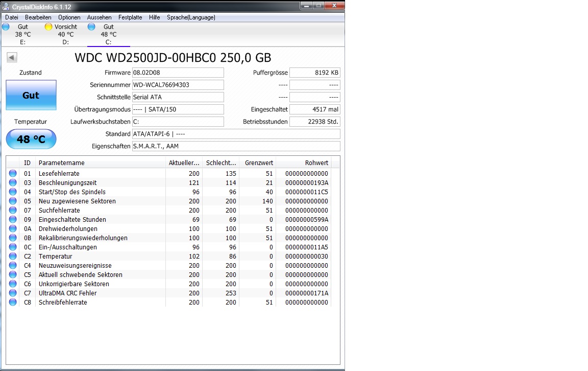Select the Beschleunigungszeit parameter name

[67, 182]
